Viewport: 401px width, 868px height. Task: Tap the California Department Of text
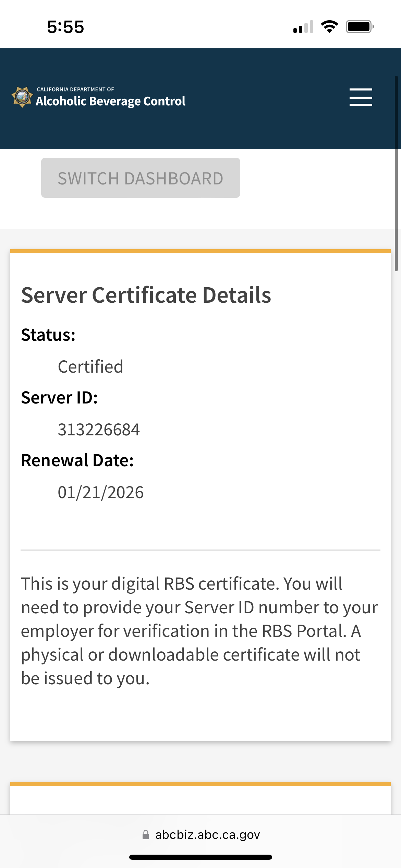tap(75, 89)
